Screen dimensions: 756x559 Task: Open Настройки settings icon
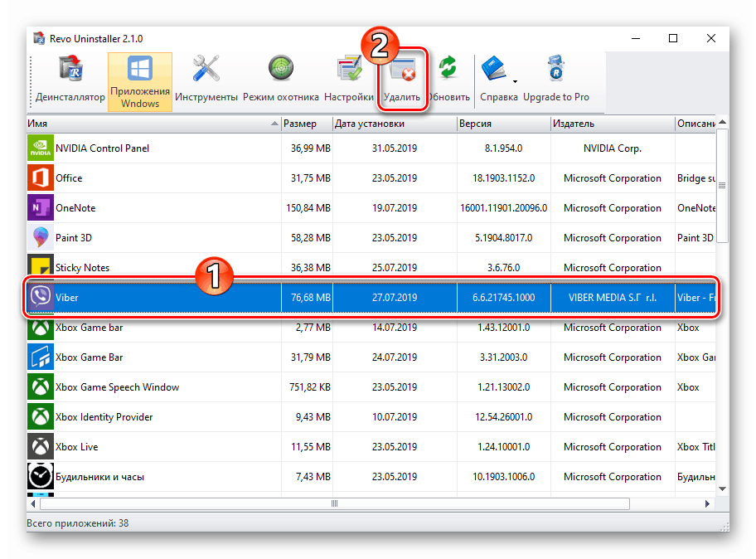(348, 80)
